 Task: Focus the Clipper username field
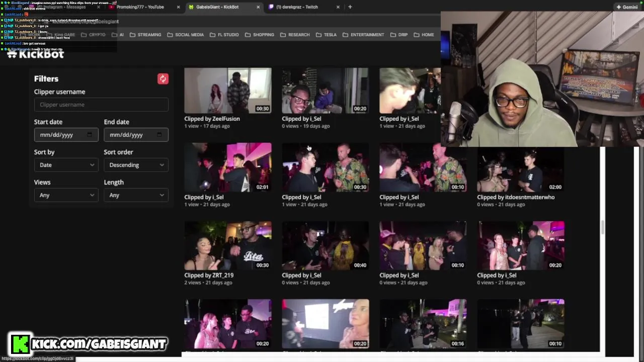(101, 105)
